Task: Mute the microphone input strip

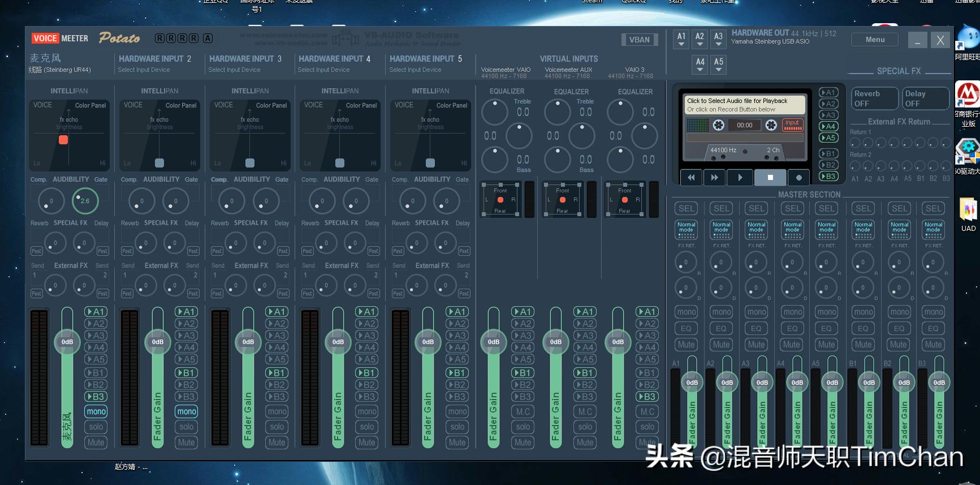Action: pos(96,443)
